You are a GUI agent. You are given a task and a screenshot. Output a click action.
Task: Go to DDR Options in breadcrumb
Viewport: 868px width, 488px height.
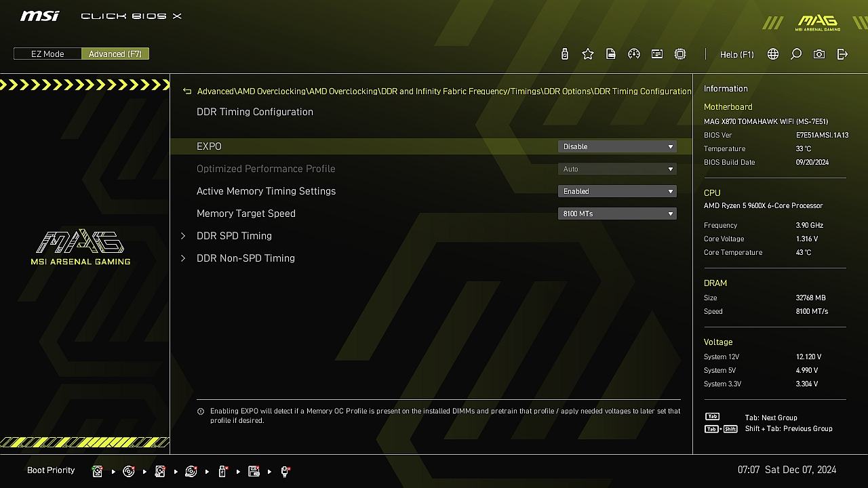point(568,91)
